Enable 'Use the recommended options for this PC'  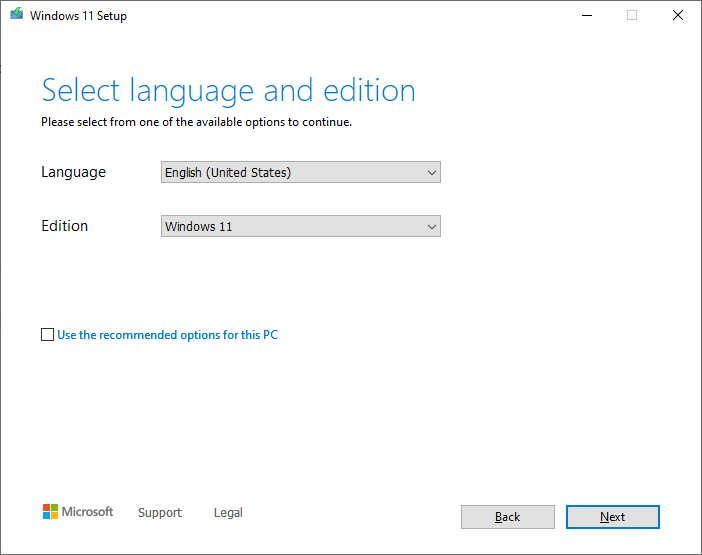(x=47, y=334)
